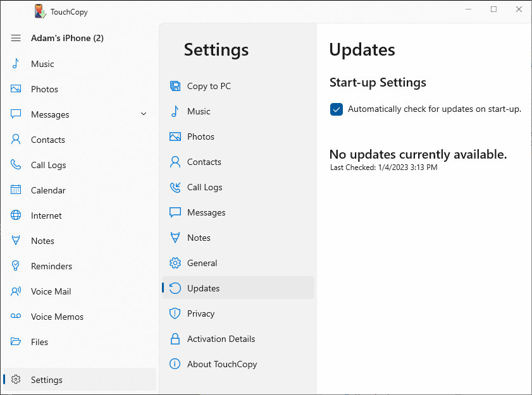Open Copy to PC settings
The width and height of the screenshot is (532, 395).
point(238,86)
